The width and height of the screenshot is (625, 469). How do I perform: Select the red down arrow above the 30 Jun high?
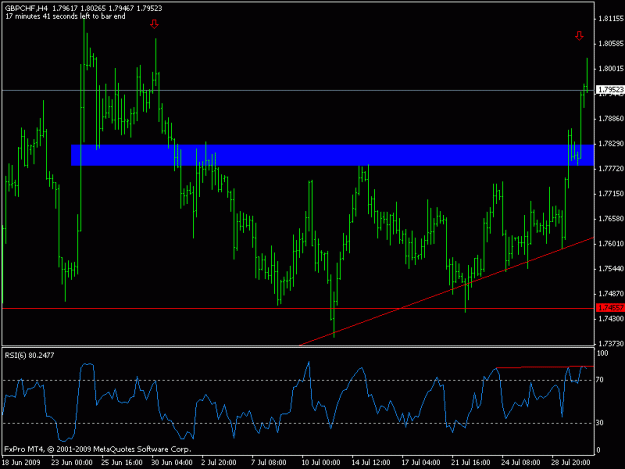click(x=154, y=24)
